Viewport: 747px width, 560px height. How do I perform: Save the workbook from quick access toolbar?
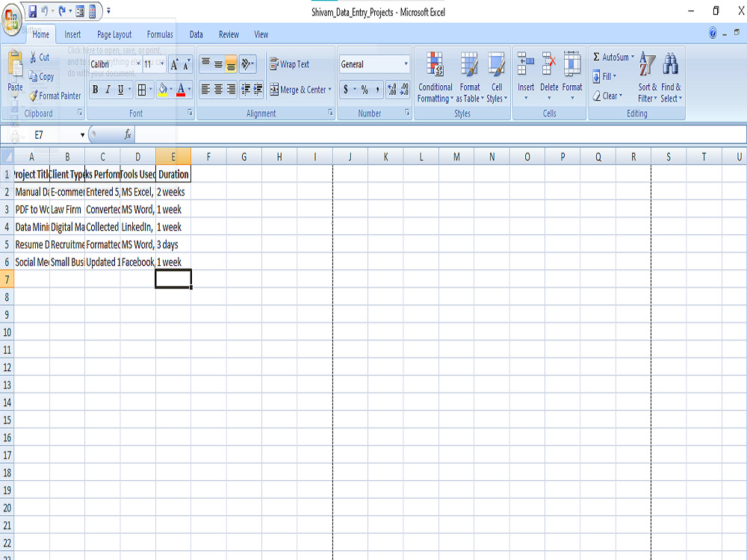click(32, 11)
